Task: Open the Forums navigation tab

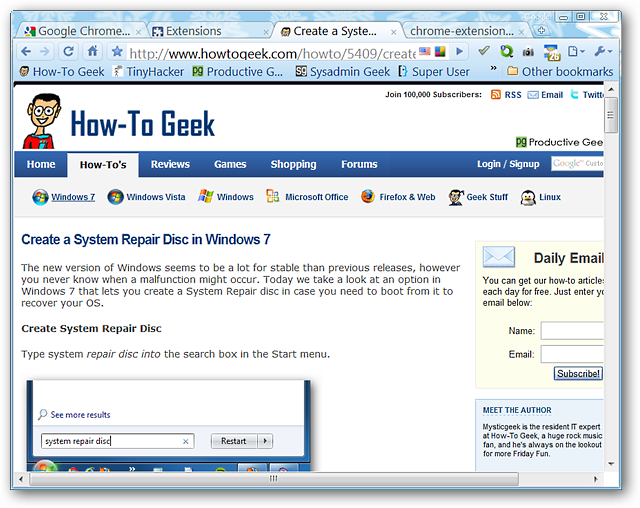Action: (359, 164)
